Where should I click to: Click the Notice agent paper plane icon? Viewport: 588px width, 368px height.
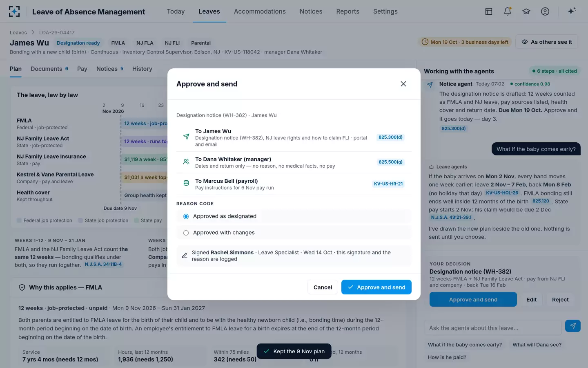[x=430, y=85]
